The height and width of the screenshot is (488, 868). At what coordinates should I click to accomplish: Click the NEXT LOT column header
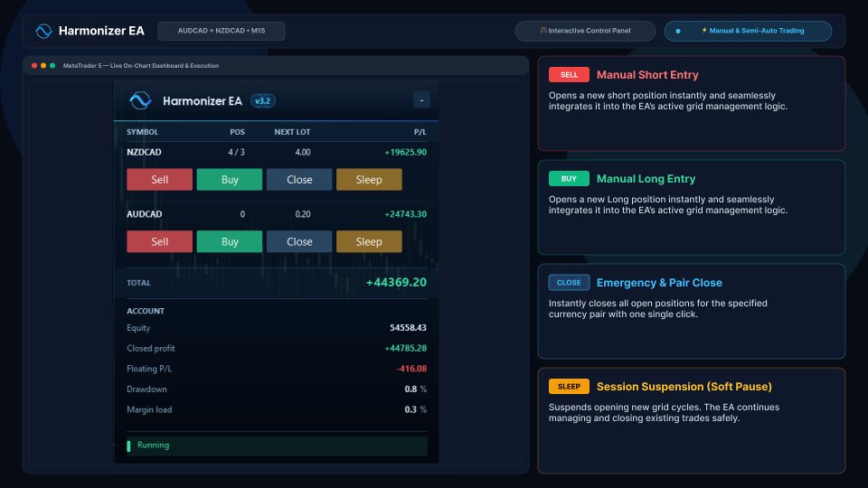point(292,132)
